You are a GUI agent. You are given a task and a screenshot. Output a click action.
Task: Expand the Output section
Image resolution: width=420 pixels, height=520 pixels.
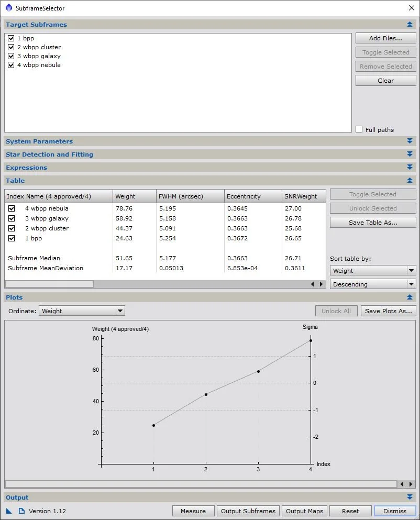pos(410,497)
